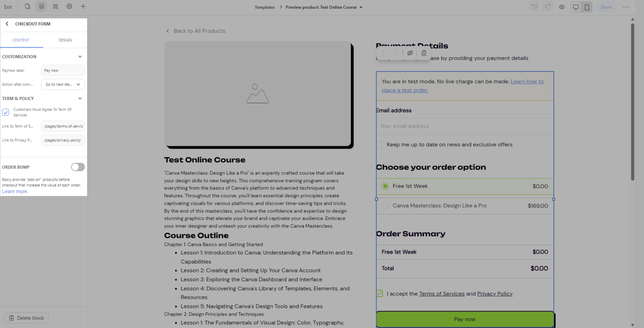Toggle Customers Must Agree To Terms checkbox

tap(6, 112)
